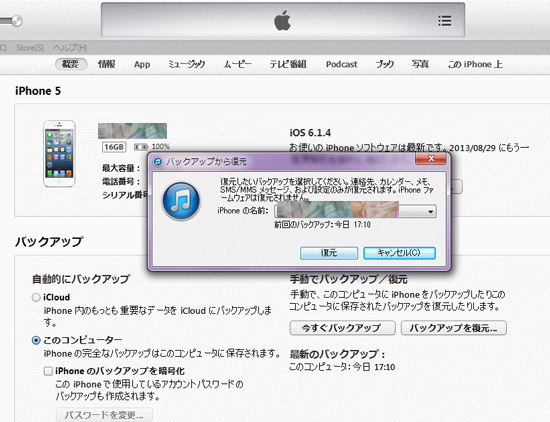Click the パスワードを変更... button
550x422 pixels.
(x=104, y=415)
